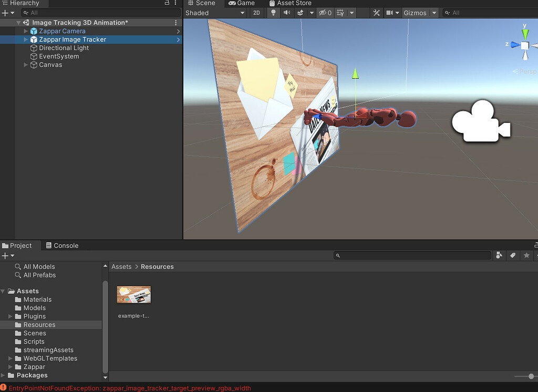Click the camera view icon beside Gizmos
The height and width of the screenshot is (392, 538).
[x=390, y=12]
